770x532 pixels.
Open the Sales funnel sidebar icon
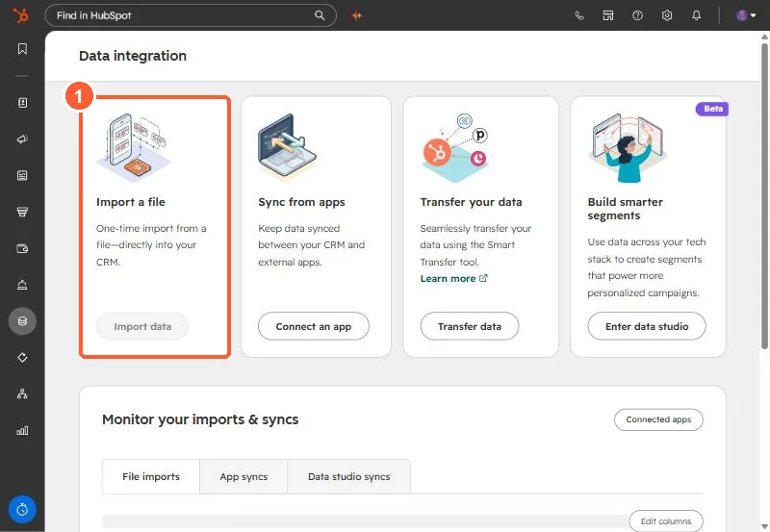tap(22, 212)
